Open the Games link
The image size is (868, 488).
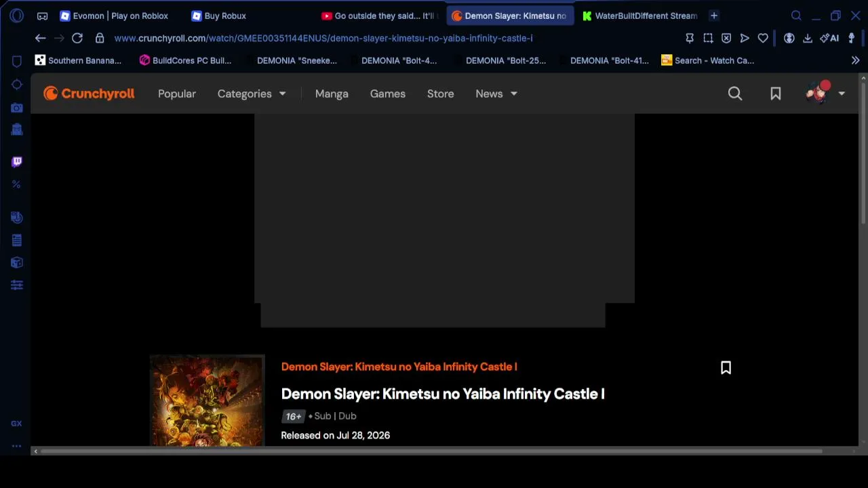388,94
